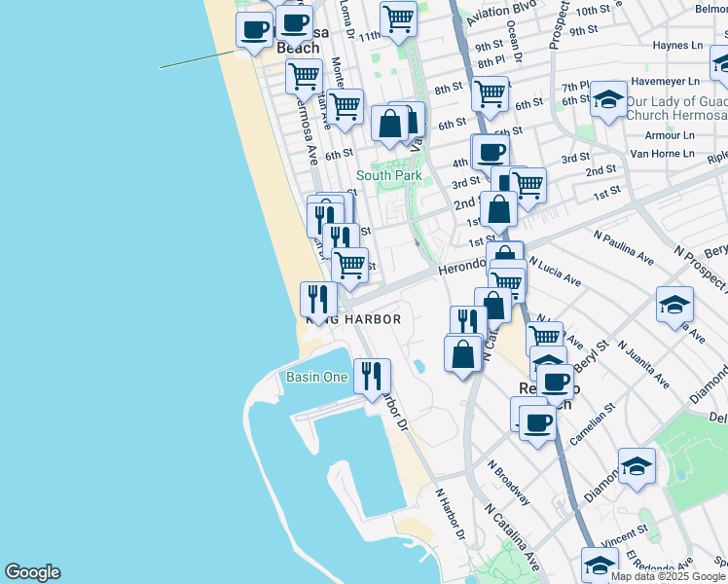Viewport: 728px width, 584px height.
Task: Select the school marker below Vincent St
Action: [x=600, y=564]
